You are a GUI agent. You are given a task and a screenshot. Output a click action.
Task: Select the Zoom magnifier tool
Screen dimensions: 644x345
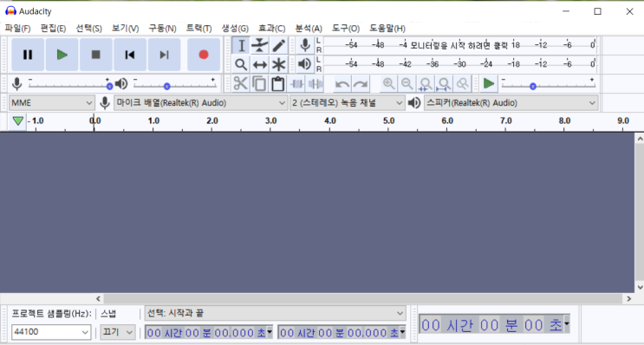pyautogui.click(x=241, y=64)
